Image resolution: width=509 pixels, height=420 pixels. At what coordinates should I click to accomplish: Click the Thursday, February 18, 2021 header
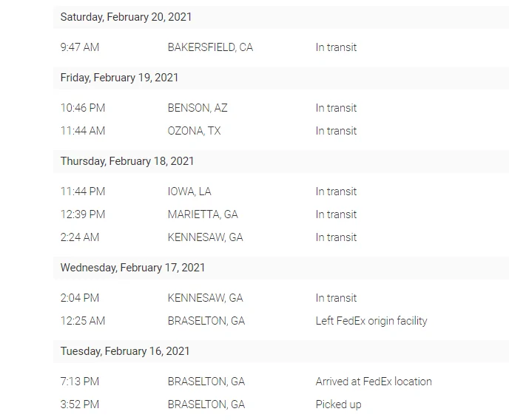point(127,161)
